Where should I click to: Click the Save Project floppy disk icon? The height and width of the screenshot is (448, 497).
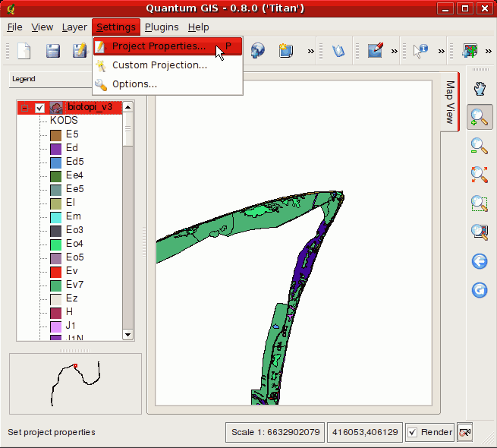click(x=53, y=51)
